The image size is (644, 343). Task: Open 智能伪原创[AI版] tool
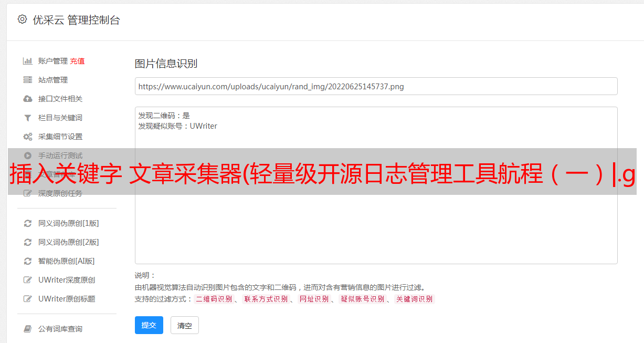[x=66, y=261]
